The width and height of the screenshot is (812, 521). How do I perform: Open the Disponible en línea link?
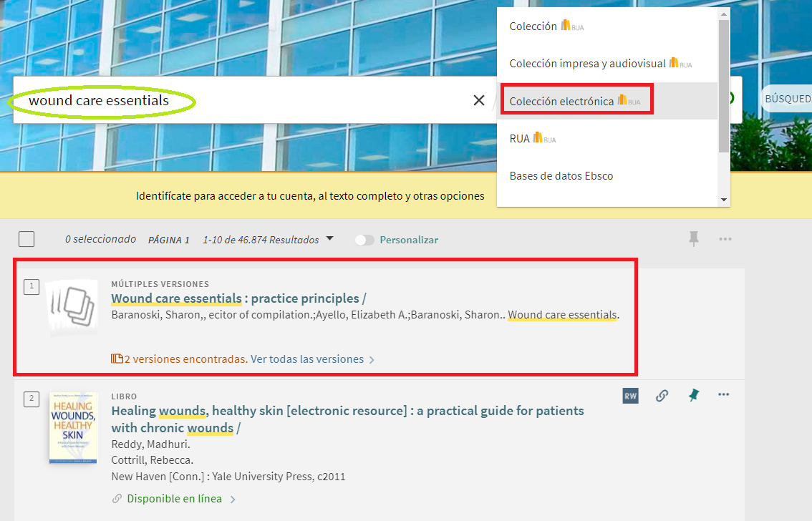(174, 499)
